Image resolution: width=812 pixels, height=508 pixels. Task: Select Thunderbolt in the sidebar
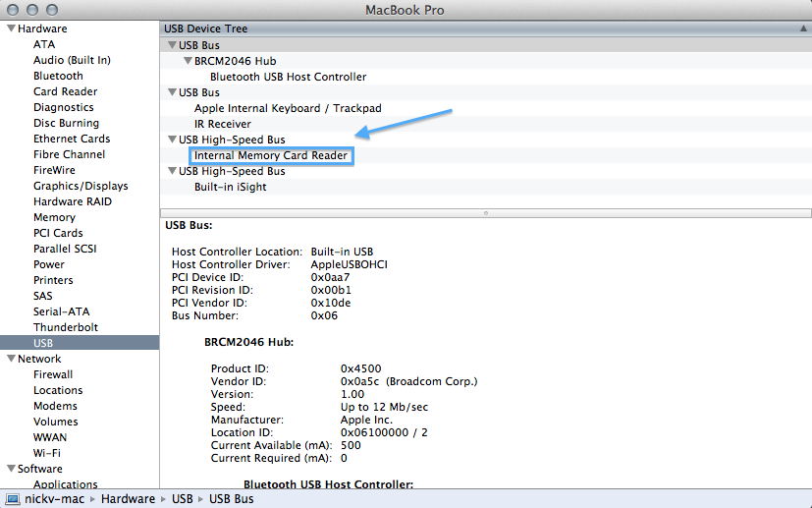point(66,327)
